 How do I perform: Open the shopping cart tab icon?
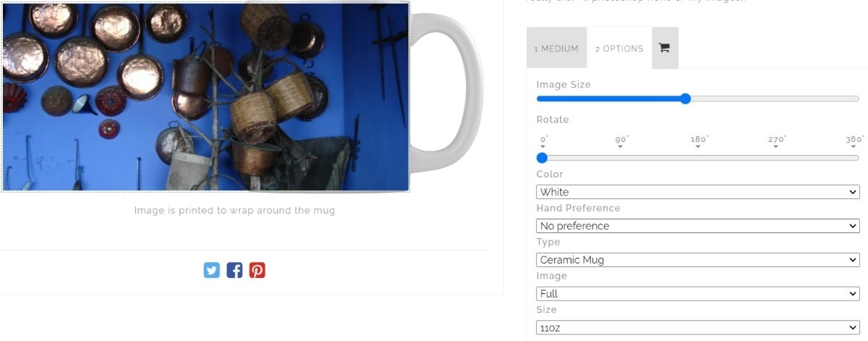tap(664, 48)
